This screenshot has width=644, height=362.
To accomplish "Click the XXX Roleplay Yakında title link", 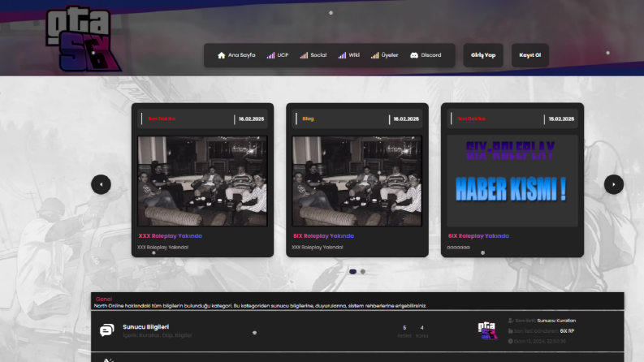I will click(x=170, y=236).
